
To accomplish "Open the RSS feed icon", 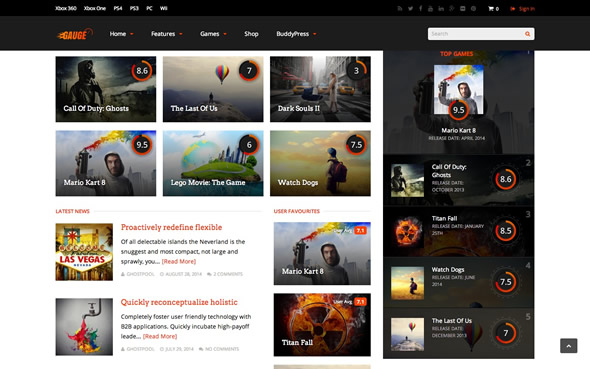I will coord(400,9).
